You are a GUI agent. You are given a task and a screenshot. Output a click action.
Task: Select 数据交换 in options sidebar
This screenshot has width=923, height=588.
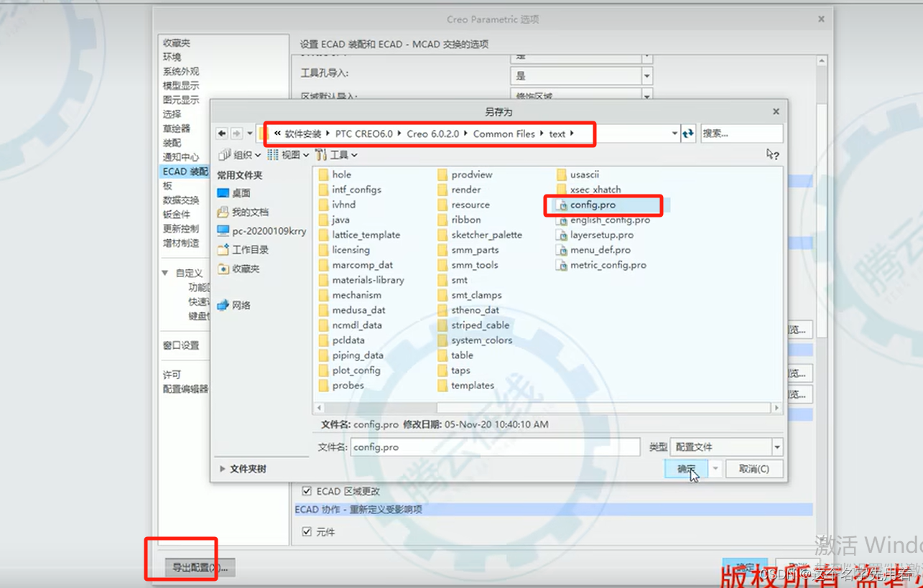point(181,200)
